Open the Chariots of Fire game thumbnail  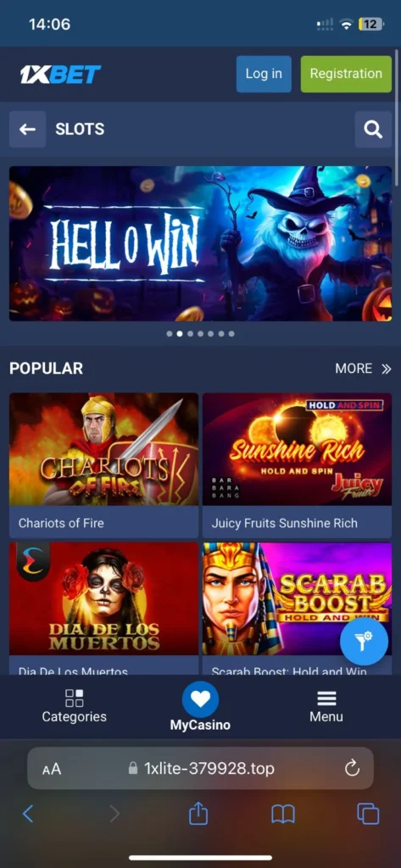(x=103, y=449)
